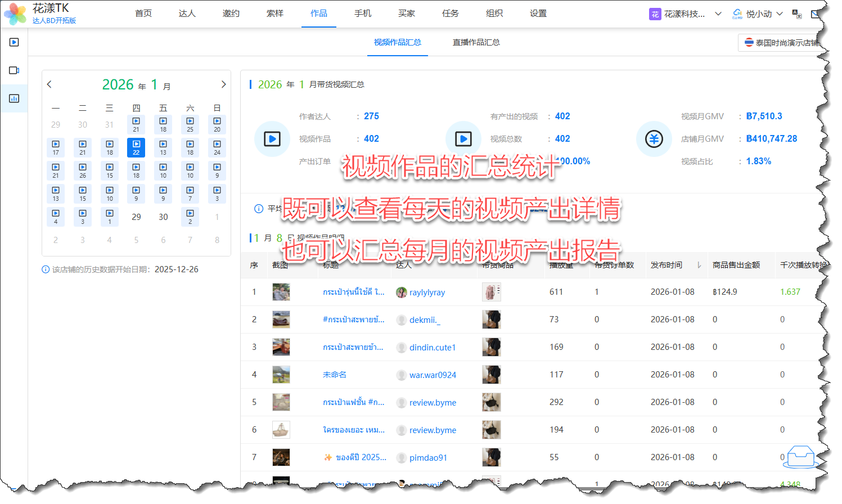Sort table by 发布时间 column

699,265
